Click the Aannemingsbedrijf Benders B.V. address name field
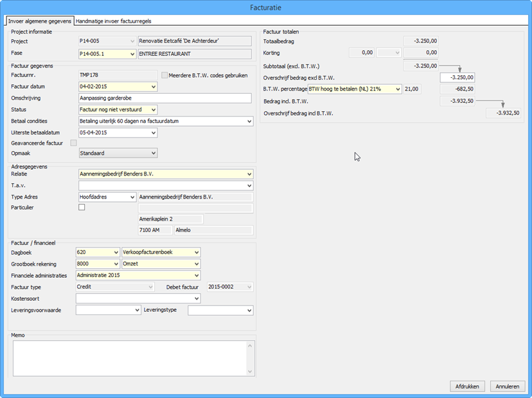The width and height of the screenshot is (532, 398). click(195, 197)
